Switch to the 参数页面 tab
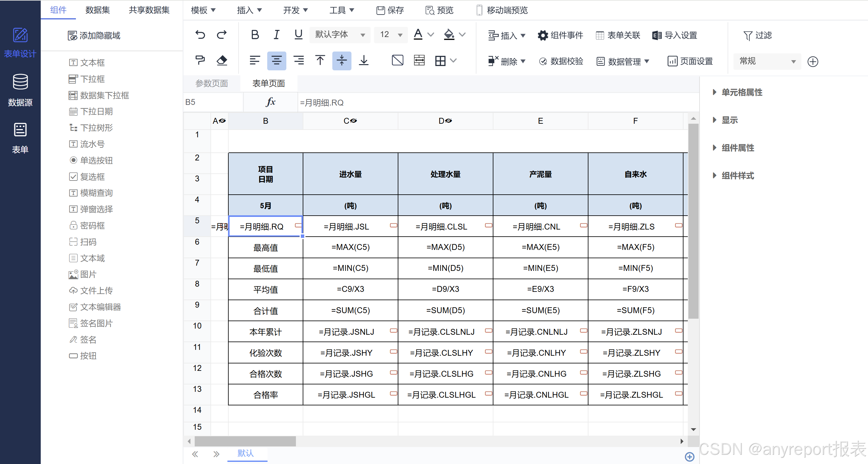 tap(212, 83)
